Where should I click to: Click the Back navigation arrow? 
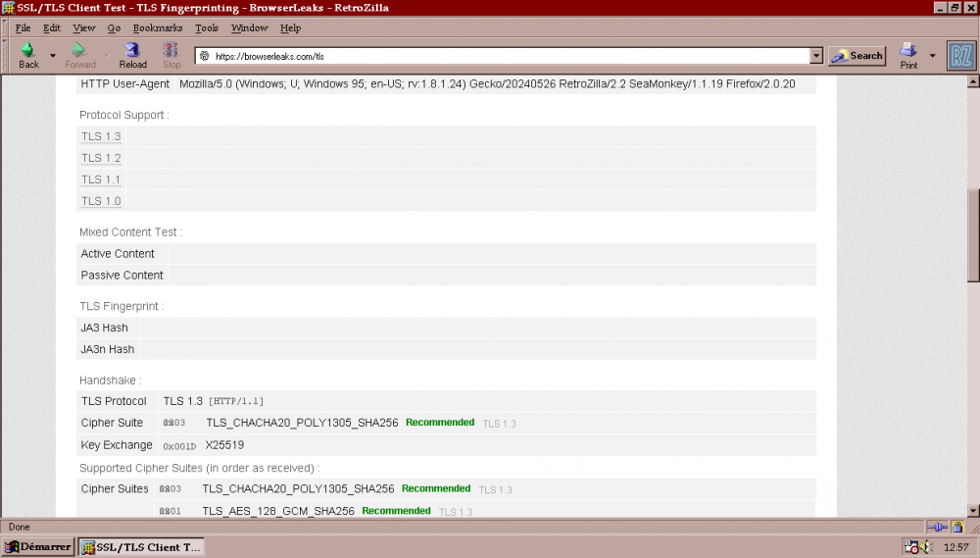[x=28, y=54]
